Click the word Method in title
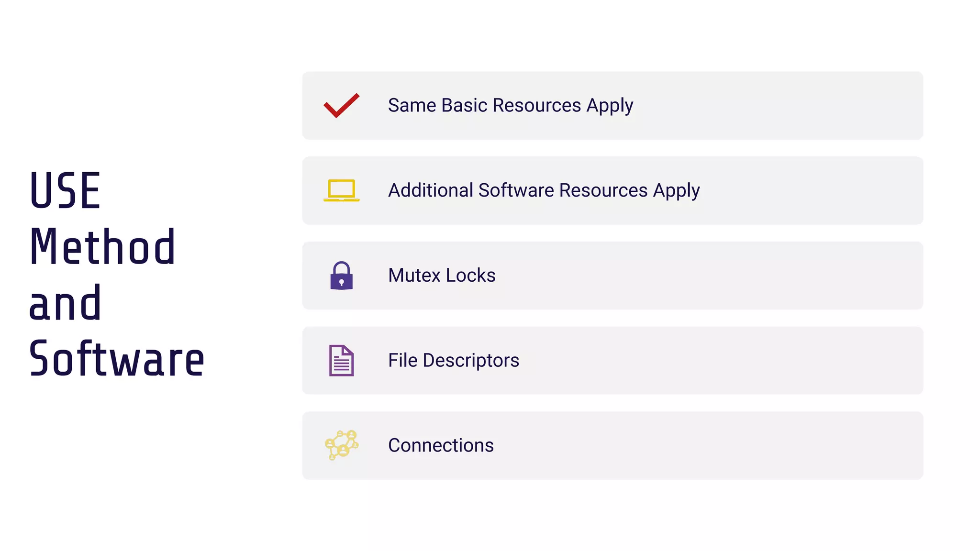This screenshot has height=551, width=980. tap(102, 247)
